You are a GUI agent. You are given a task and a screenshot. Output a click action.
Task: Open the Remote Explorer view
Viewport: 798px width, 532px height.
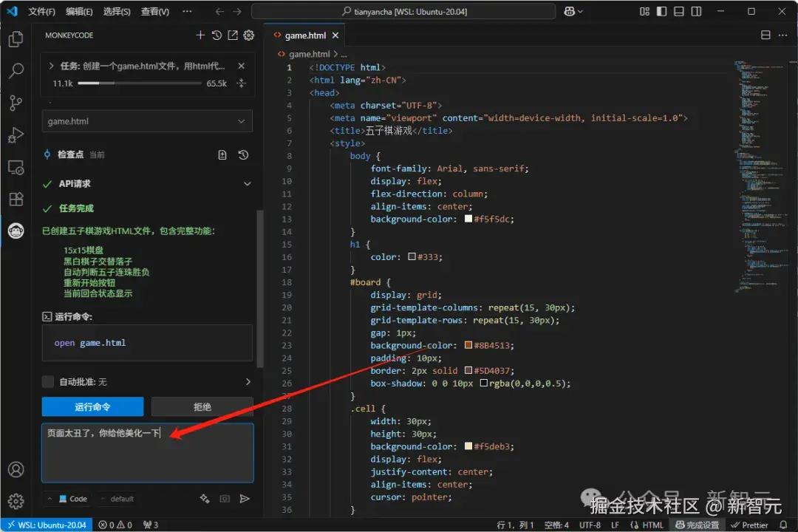pos(16,167)
